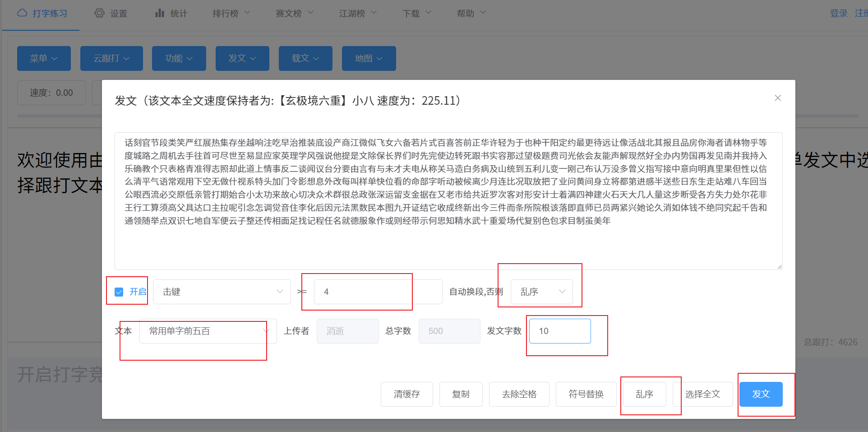868x432 pixels.
Task: Click the 符号替换 button
Action: click(586, 394)
